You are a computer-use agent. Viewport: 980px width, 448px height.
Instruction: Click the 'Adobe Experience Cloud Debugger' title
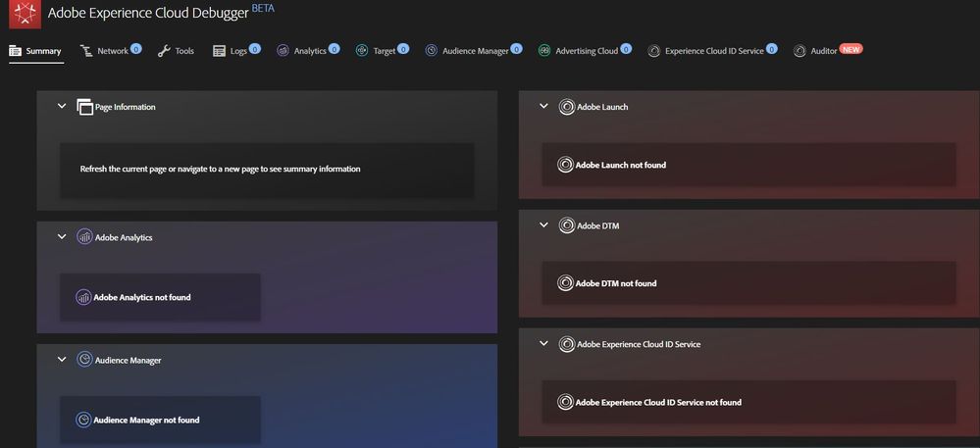click(x=148, y=13)
